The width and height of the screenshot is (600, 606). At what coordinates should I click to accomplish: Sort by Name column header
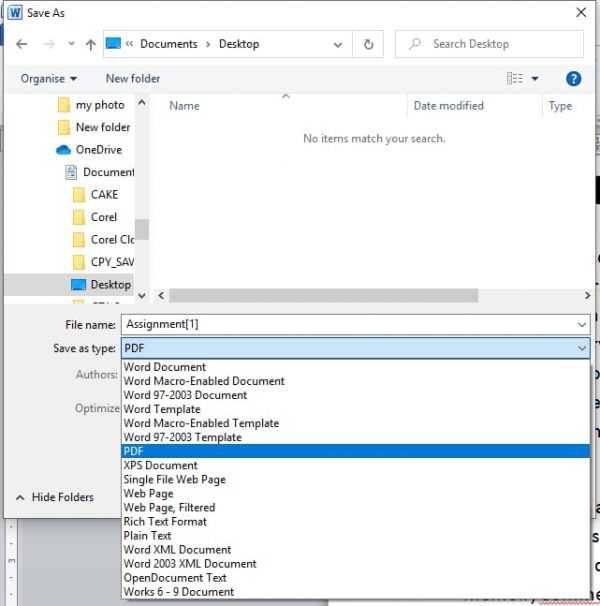point(184,106)
